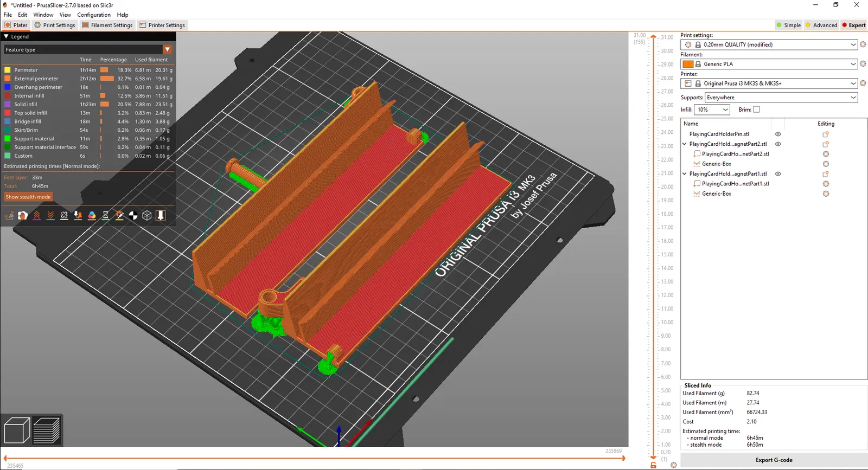Switch to 3D editor view cube

[17, 431]
